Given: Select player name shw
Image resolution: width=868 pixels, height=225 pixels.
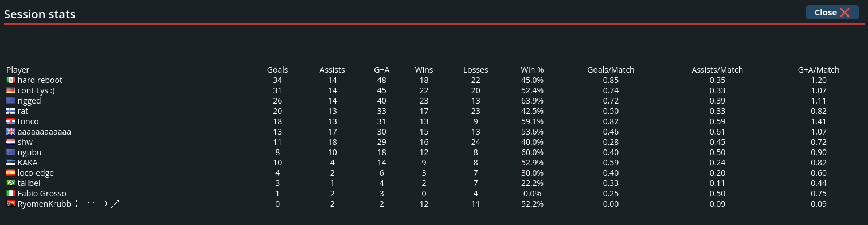Looking at the screenshot, I should [25, 142].
